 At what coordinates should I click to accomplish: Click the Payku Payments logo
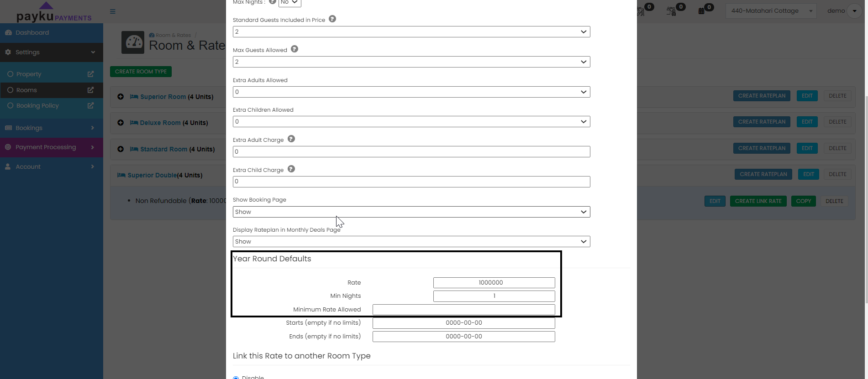[54, 12]
